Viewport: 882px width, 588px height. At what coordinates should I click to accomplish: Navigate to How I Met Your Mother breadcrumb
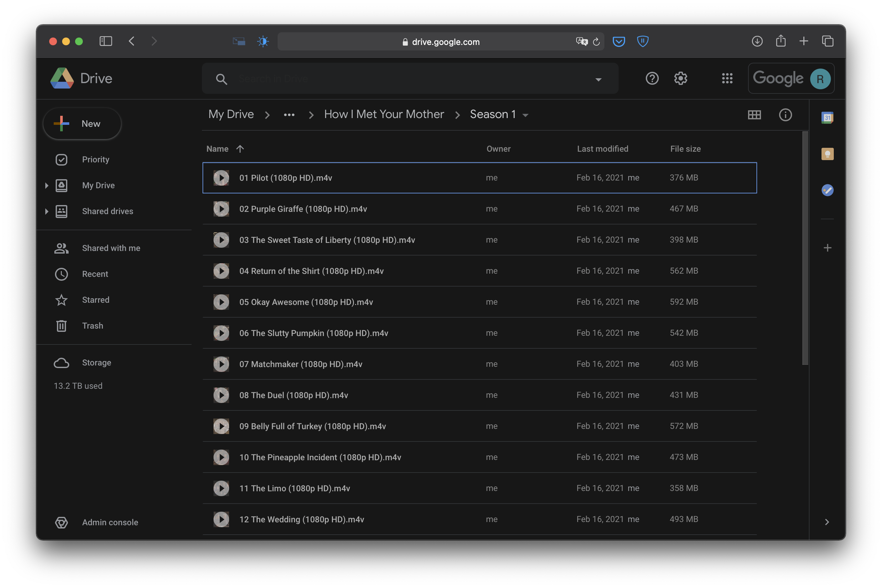click(x=384, y=114)
